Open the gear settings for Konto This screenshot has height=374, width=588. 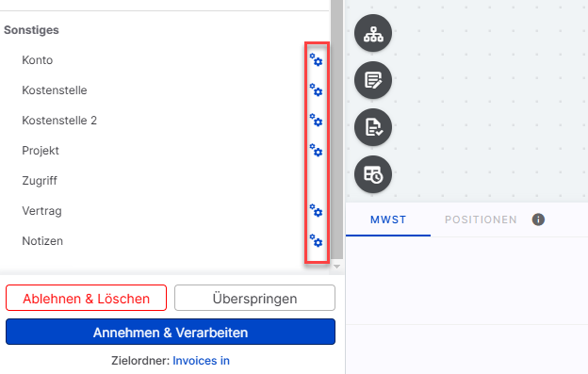point(316,59)
